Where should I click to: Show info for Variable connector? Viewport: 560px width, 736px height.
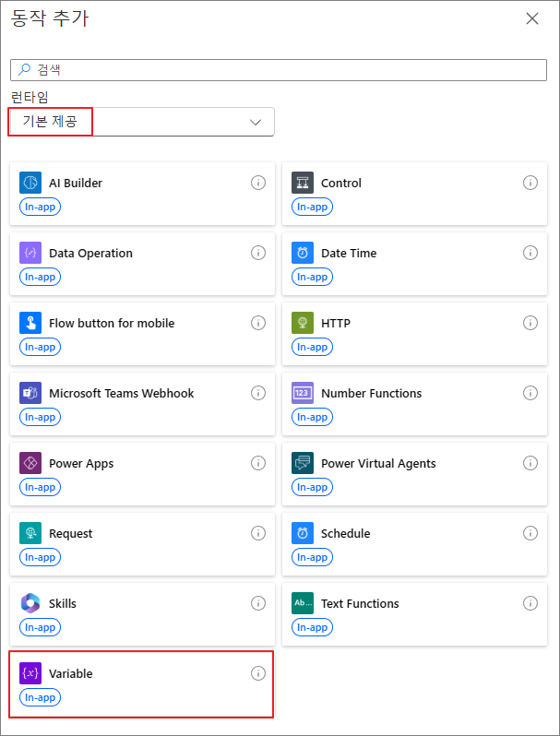pyautogui.click(x=258, y=673)
